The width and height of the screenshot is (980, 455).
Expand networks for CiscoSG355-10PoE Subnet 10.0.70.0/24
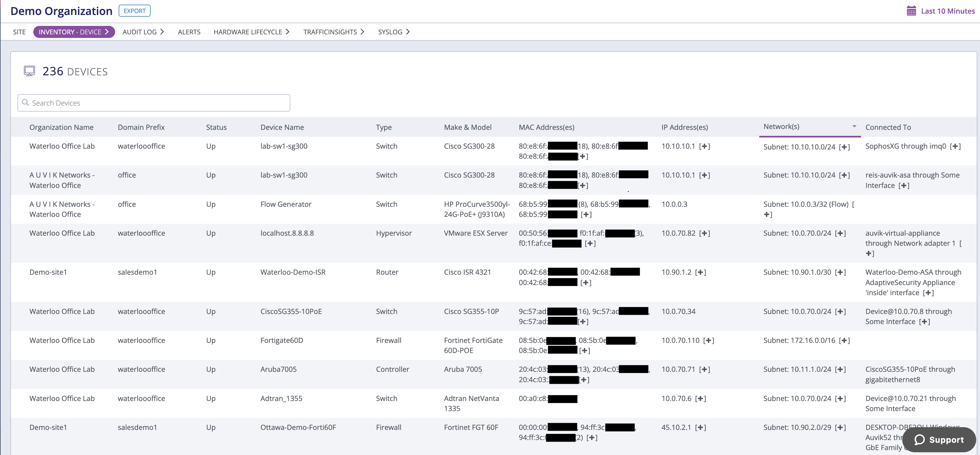pyautogui.click(x=840, y=312)
